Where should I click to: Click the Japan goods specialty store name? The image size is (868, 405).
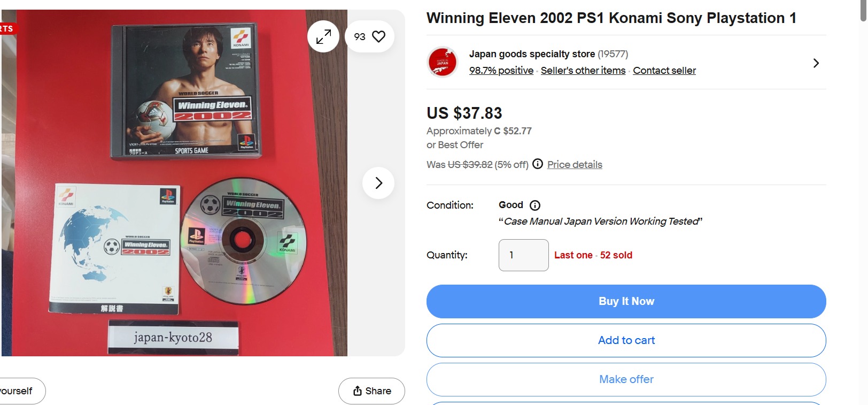point(532,54)
